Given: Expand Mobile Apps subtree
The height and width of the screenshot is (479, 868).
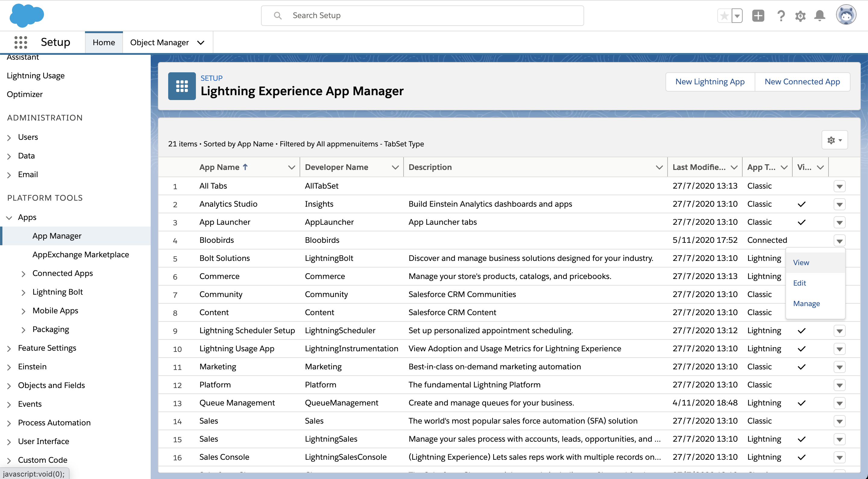Looking at the screenshot, I should click(x=23, y=311).
